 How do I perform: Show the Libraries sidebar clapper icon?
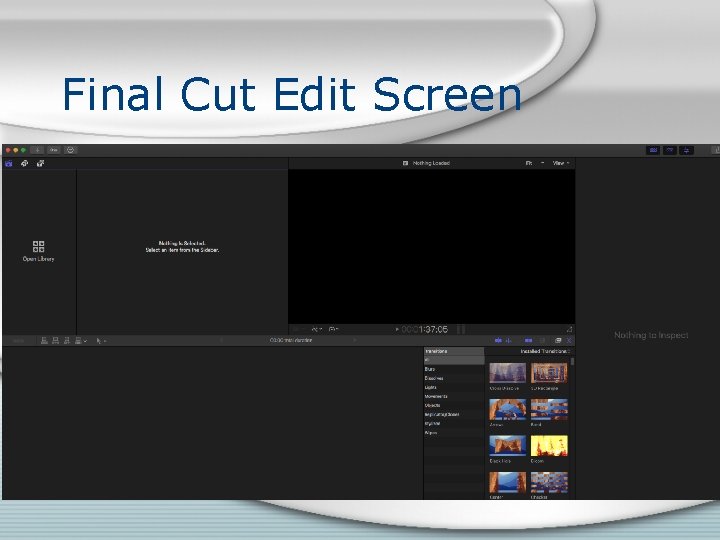pyautogui.click(x=8, y=163)
